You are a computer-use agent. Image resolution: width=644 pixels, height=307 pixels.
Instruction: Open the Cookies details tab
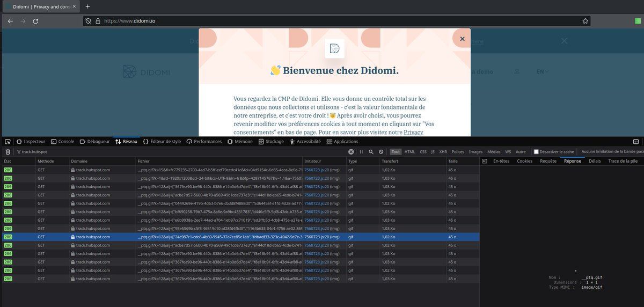[x=524, y=161]
